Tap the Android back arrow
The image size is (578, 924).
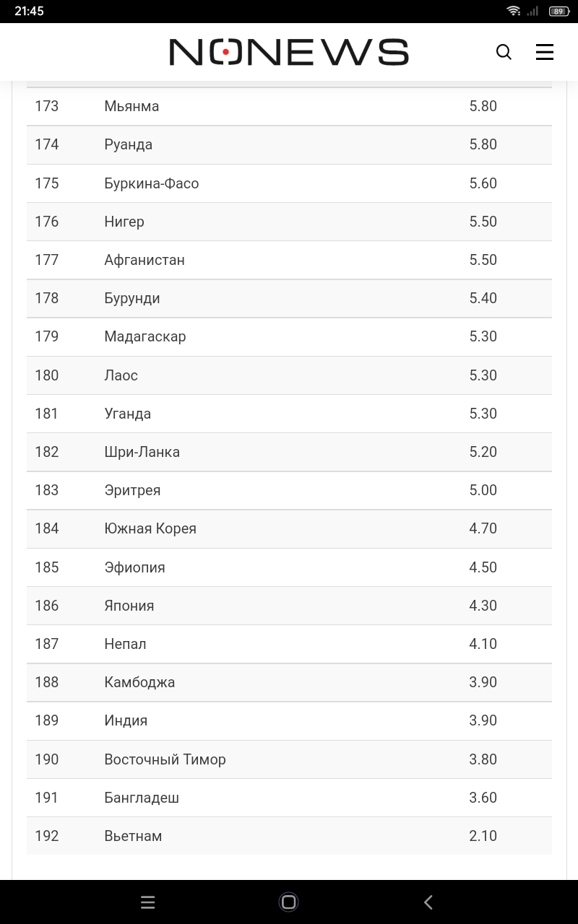pos(428,902)
